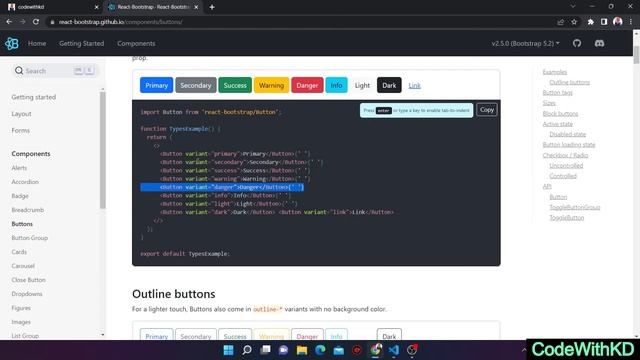Open the browser extensions puzzle icon
The height and width of the screenshot is (360, 640).
pyautogui.click(x=591, y=22)
